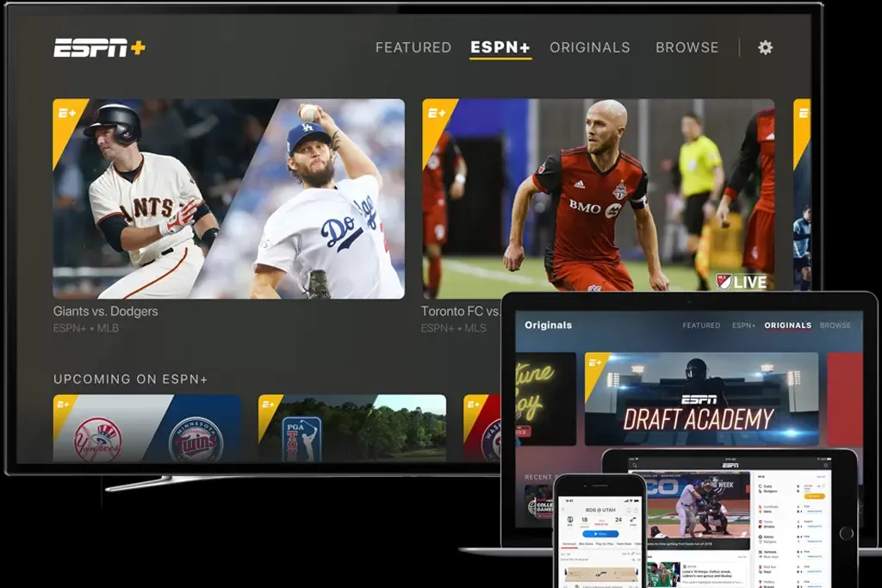Click the Yankees logo in the upcoming row

97,439
